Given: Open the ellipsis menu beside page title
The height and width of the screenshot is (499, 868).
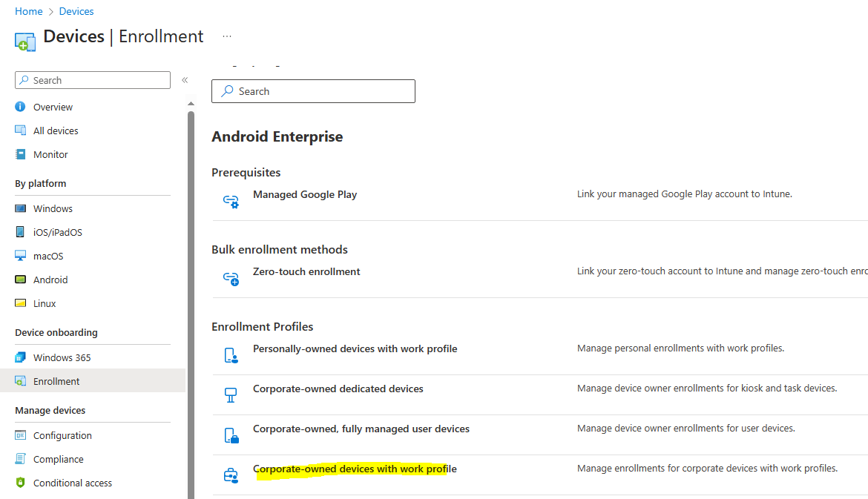Looking at the screenshot, I should pos(226,36).
